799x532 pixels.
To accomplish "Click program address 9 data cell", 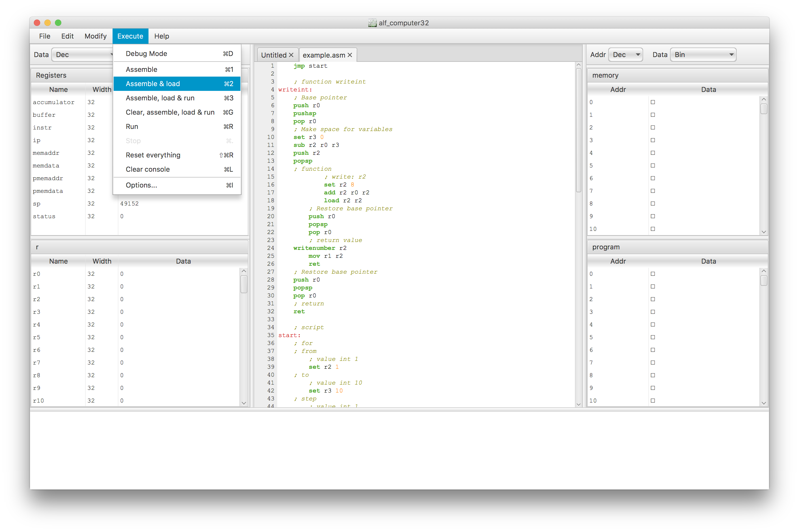I will (x=704, y=388).
